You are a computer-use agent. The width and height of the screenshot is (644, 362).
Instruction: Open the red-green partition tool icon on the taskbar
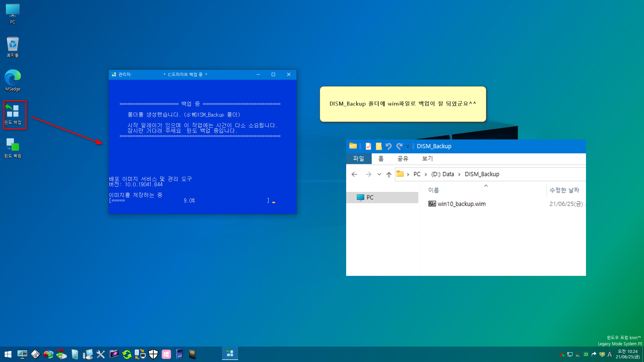(48, 354)
